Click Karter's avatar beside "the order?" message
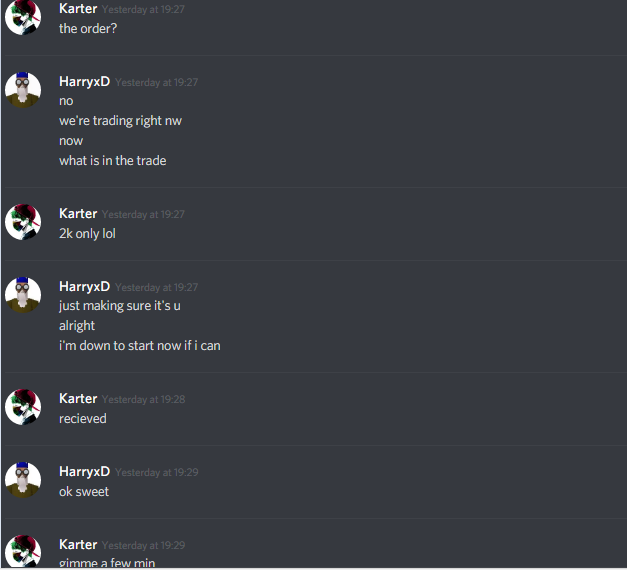Screen dimensions: 627x570 pos(23,17)
